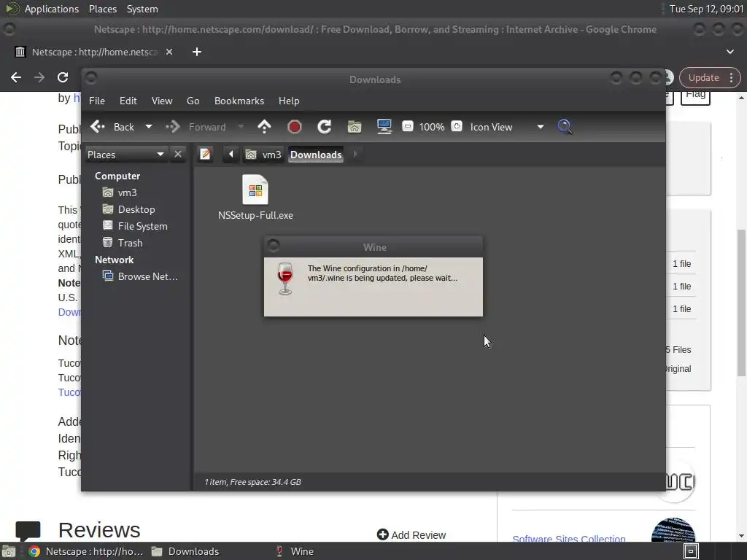The width and height of the screenshot is (747, 560).
Task: Toggle the text location entry pencil icon
Action: pos(205,155)
